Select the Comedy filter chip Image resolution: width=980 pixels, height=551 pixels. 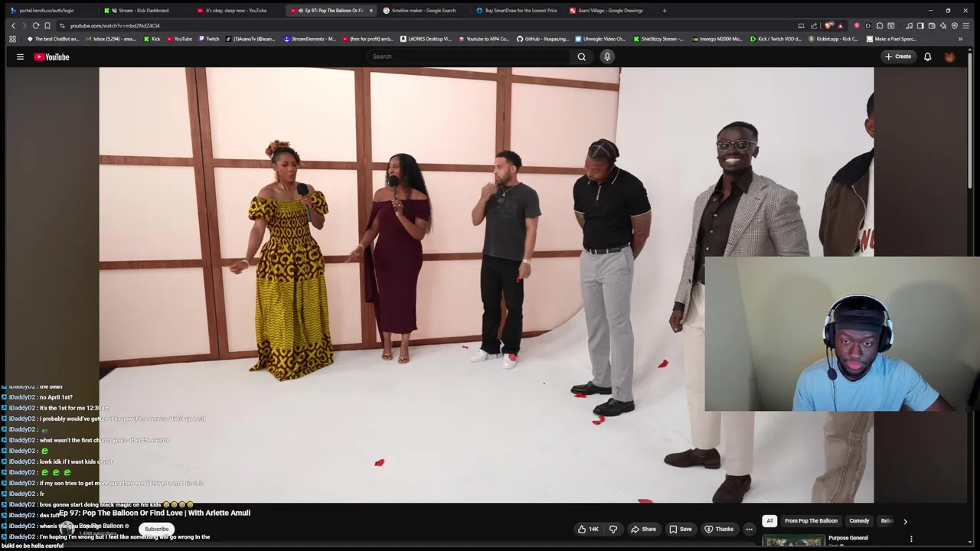tap(859, 521)
